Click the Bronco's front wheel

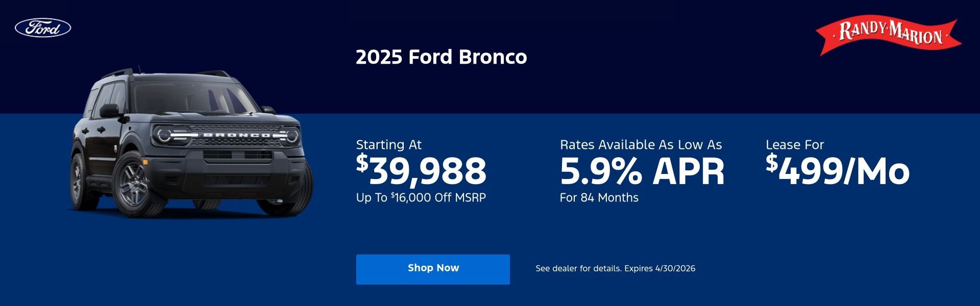click(x=134, y=184)
